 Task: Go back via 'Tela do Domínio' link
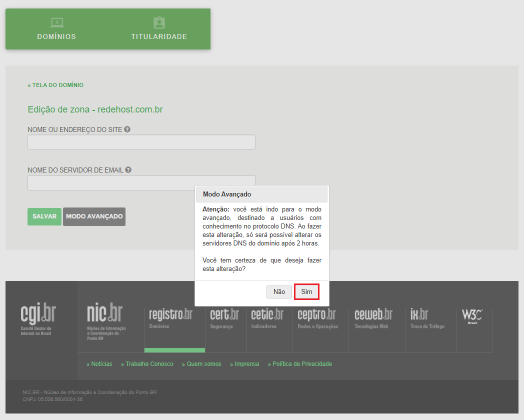pyautogui.click(x=55, y=85)
